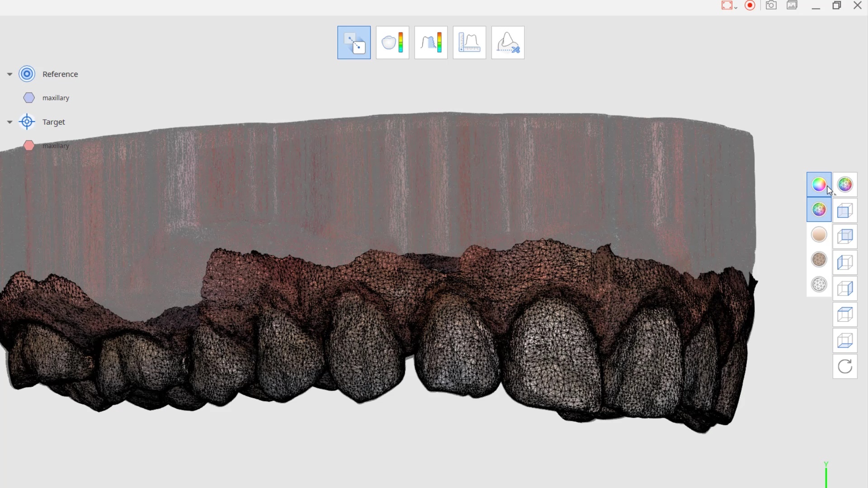Open the display mode flyout button
868x488 pixels.
click(845, 184)
